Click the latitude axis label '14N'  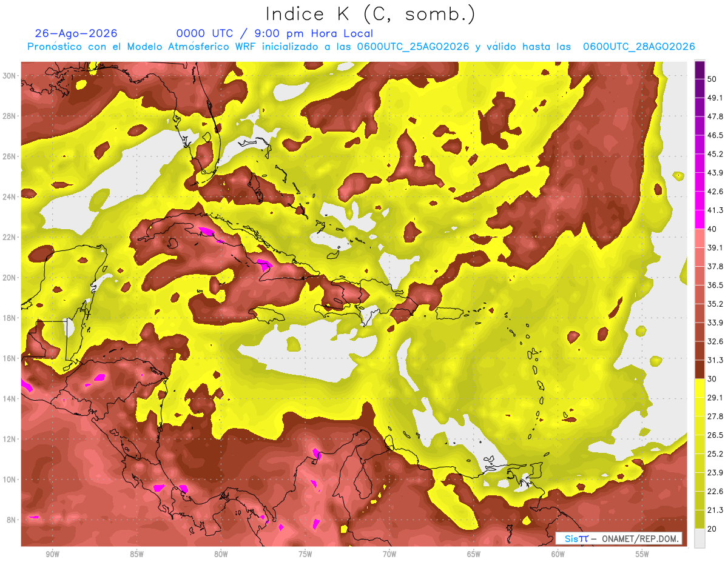[10, 399]
